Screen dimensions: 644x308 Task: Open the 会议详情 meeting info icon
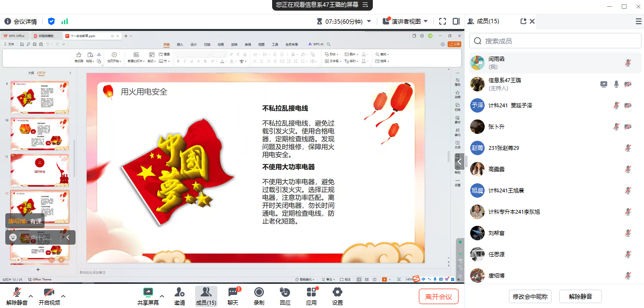tap(8, 21)
